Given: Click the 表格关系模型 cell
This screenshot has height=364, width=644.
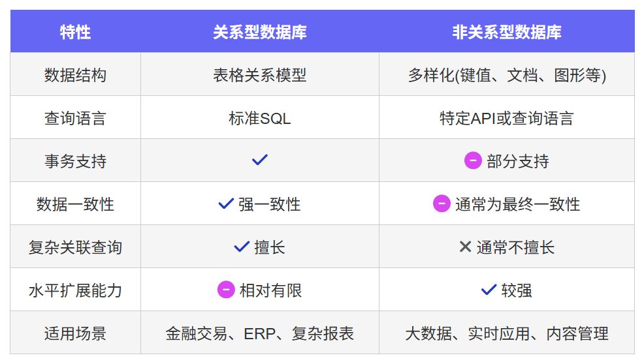Looking at the screenshot, I should pos(260,74).
